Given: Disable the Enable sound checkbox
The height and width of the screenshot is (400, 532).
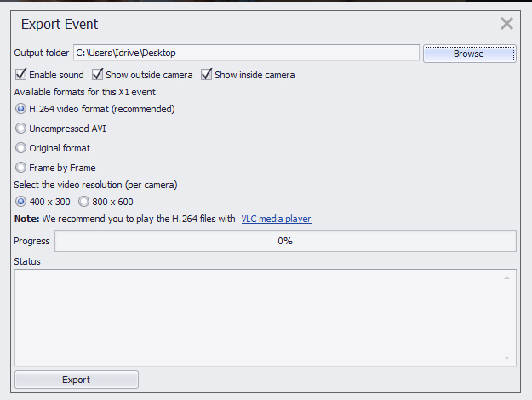Looking at the screenshot, I should click(21, 75).
